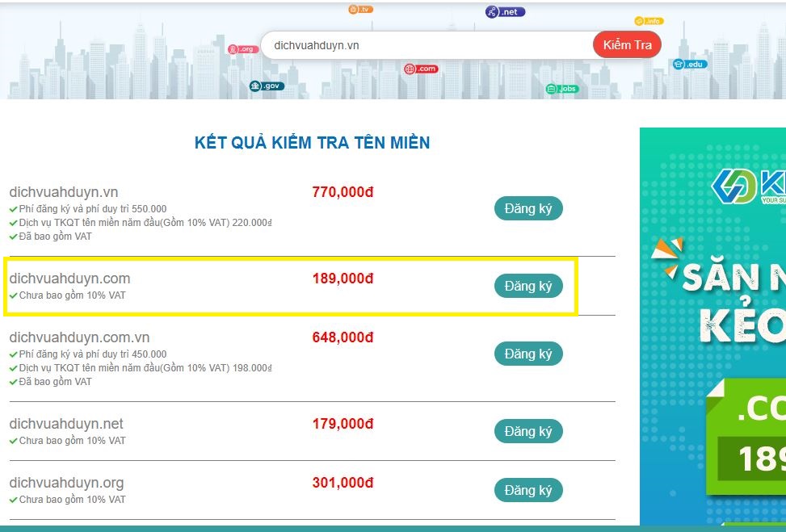Viewport: 786px width, 532px height.
Task: Click the .edu extension icon
Action: tap(692, 64)
